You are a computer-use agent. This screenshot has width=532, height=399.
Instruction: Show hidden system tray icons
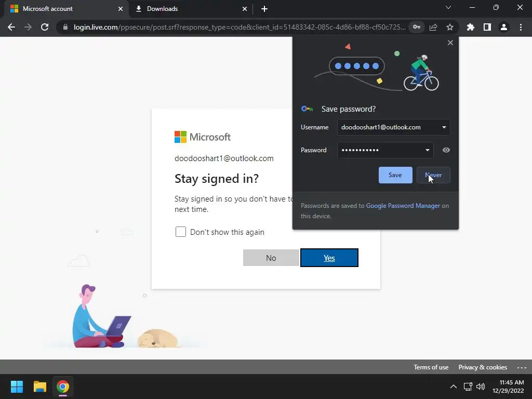point(453,387)
